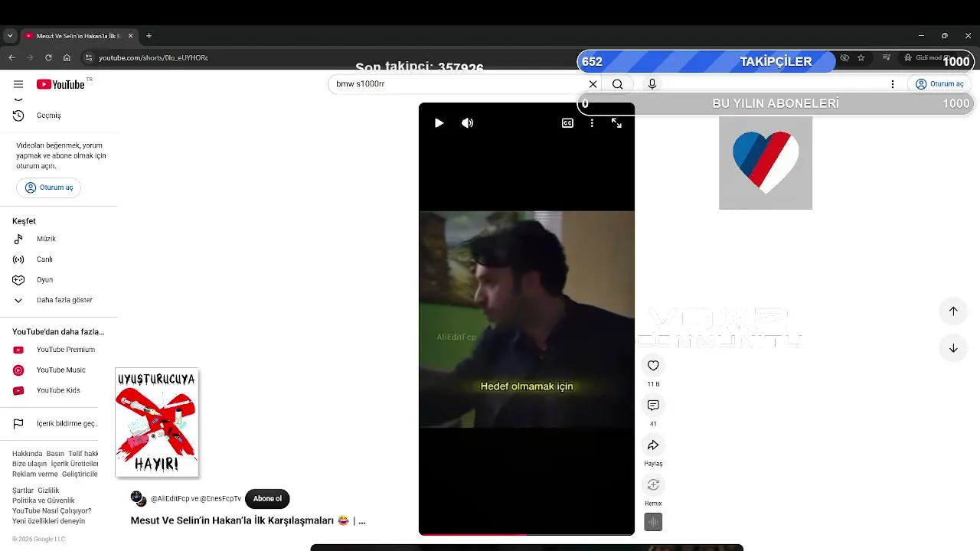The image size is (980, 551).
Task: Open a new browser tab
Action: tap(149, 36)
